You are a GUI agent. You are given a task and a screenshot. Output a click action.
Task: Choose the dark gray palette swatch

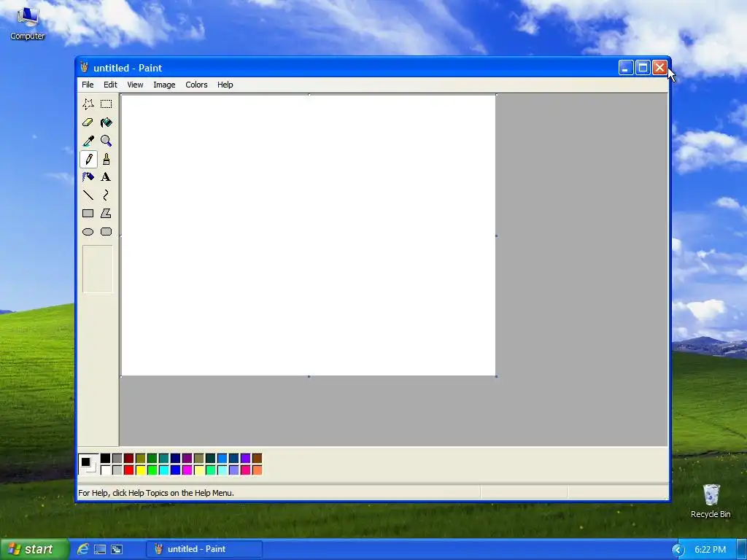117,458
